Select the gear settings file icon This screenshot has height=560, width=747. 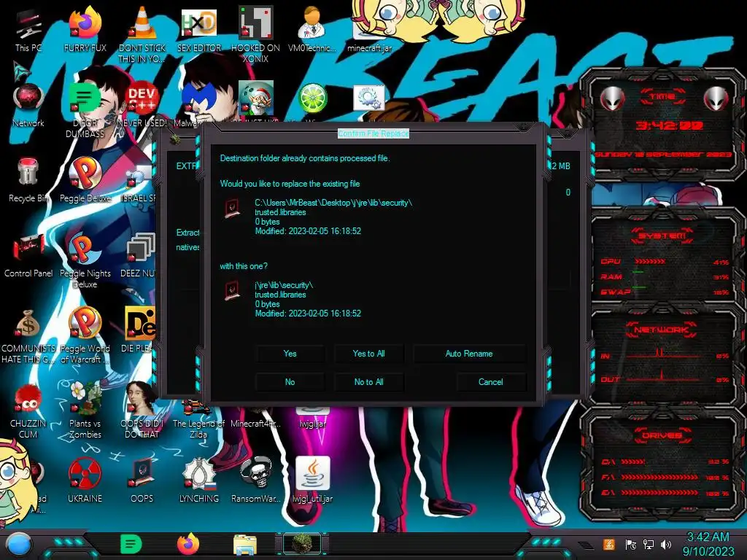click(x=368, y=98)
